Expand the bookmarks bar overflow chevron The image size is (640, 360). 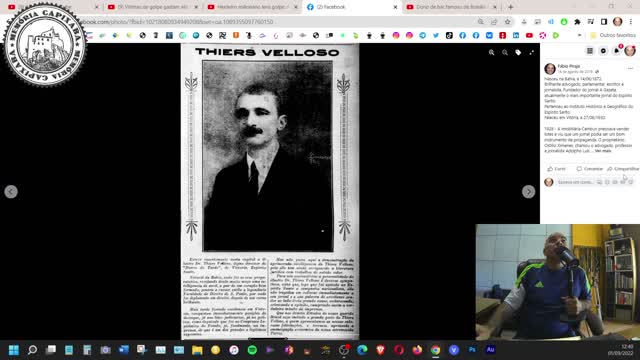click(579, 36)
